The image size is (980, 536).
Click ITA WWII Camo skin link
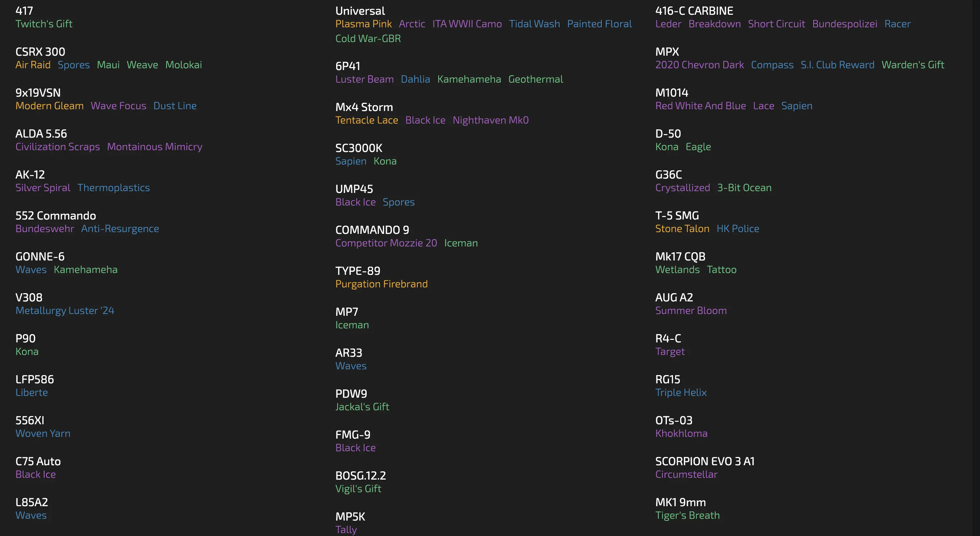pyautogui.click(x=467, y=24)
